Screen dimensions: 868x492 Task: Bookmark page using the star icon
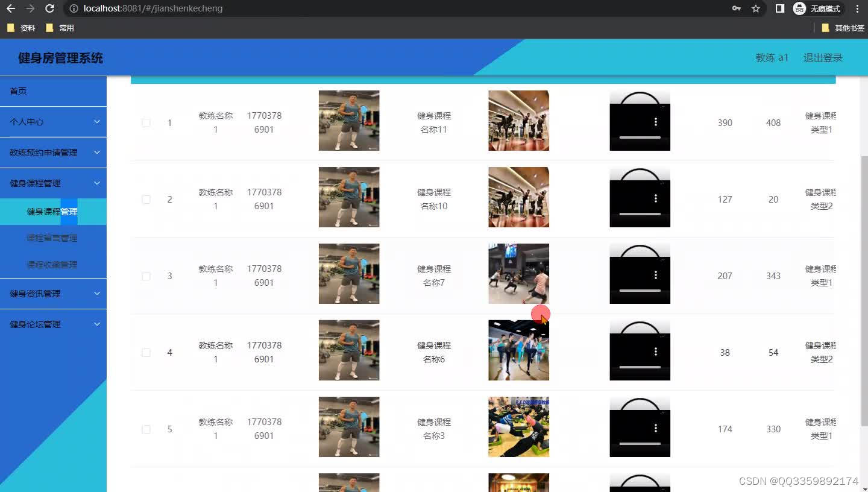[x=756, y=8]
